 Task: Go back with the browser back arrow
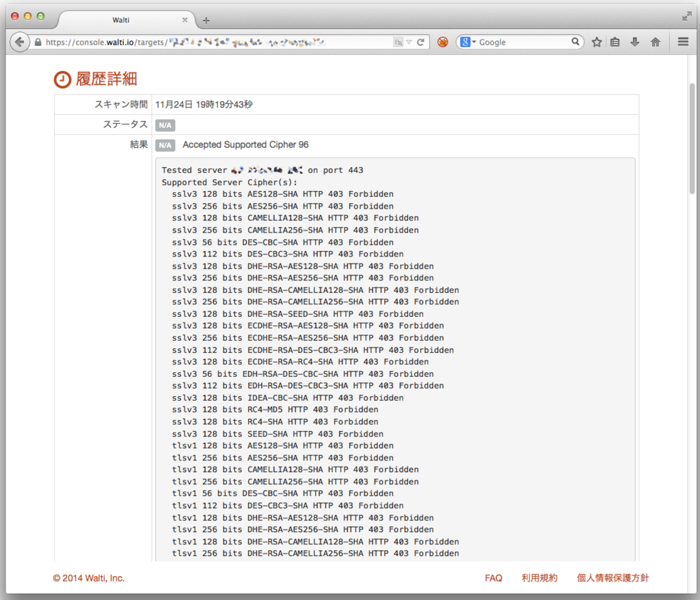(19, 42)
